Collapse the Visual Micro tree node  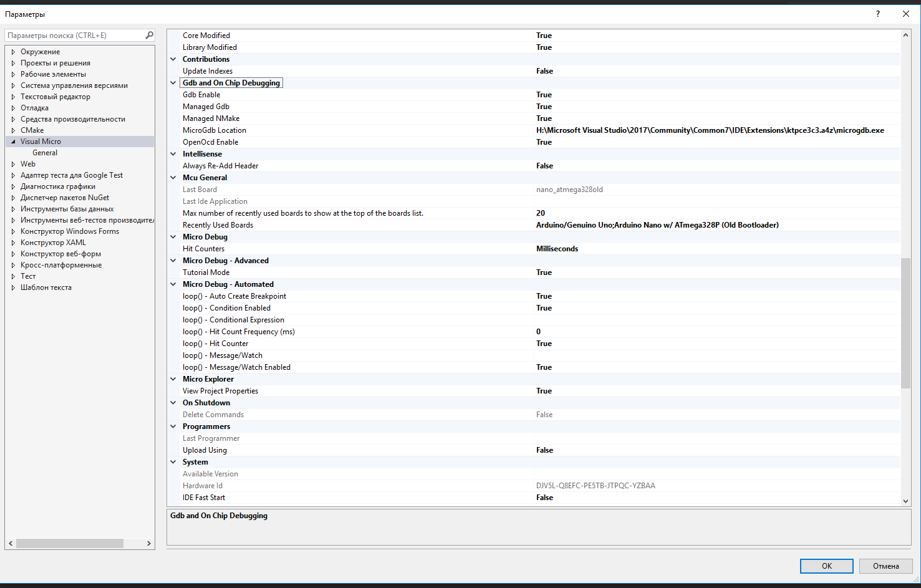(x=13, y=142)
